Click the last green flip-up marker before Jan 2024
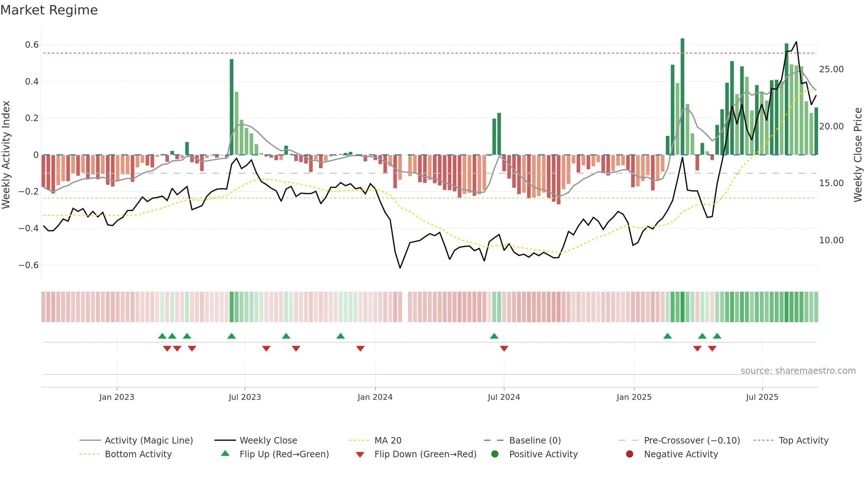This screenshot has height=488, width=868. click(x=341, y=336)
